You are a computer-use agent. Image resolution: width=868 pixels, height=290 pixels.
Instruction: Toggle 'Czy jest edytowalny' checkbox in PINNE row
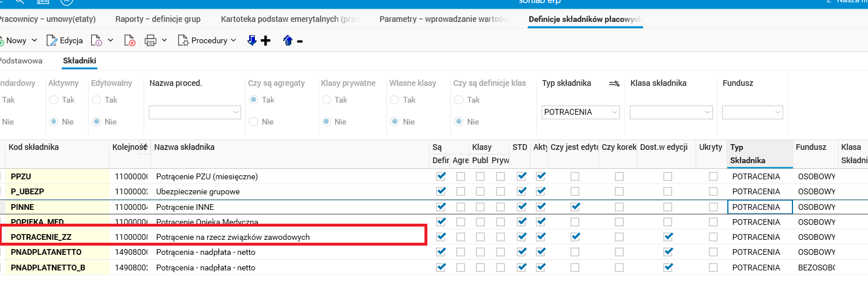(575, 206)
